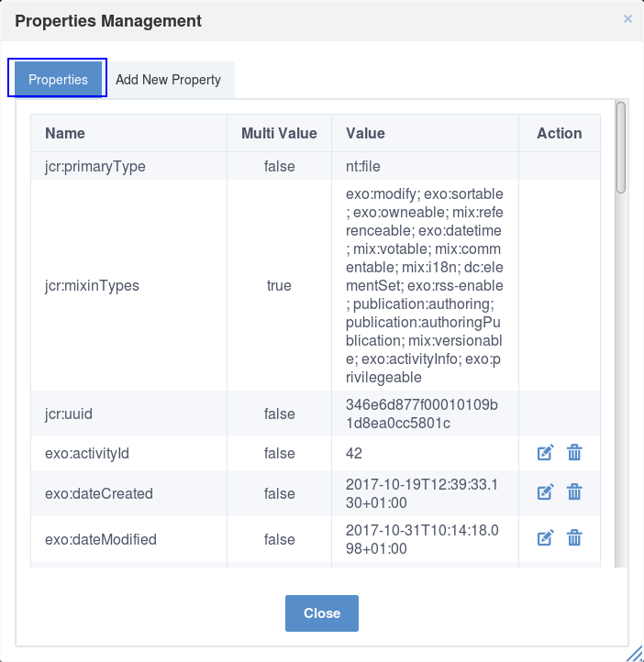The image size is (644, 662).
Task: Open the Add New Property tab
Action: pos(168,80)
